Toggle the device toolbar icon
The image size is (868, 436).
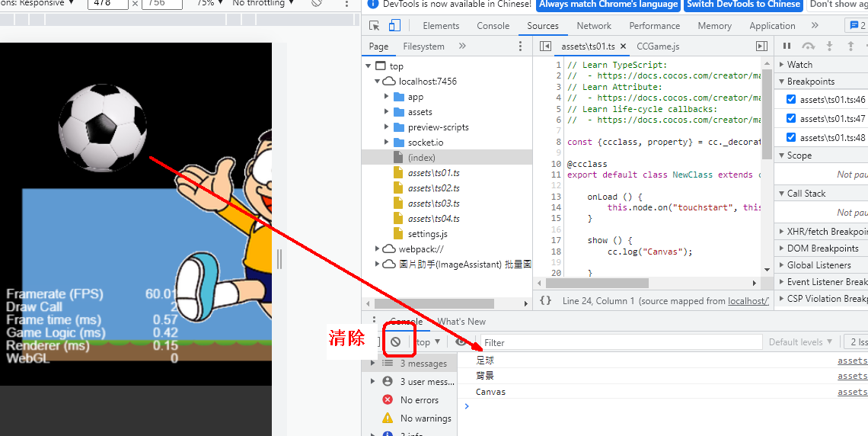point(394,25)
